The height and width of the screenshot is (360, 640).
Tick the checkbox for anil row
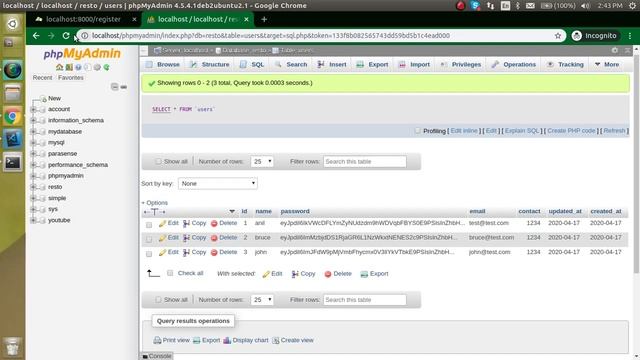pos(149,224)
